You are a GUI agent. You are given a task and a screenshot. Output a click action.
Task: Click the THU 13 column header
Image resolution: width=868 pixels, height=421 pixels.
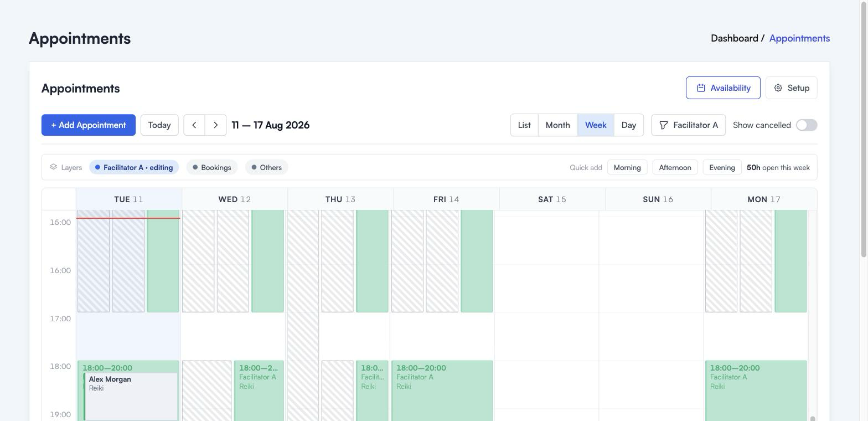340,199
